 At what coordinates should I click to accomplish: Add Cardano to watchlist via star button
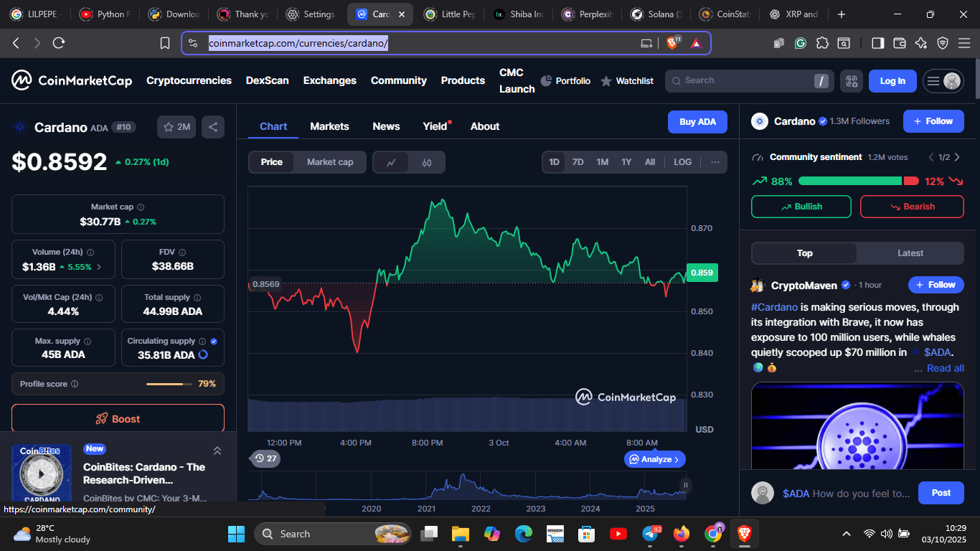[176, 127]
